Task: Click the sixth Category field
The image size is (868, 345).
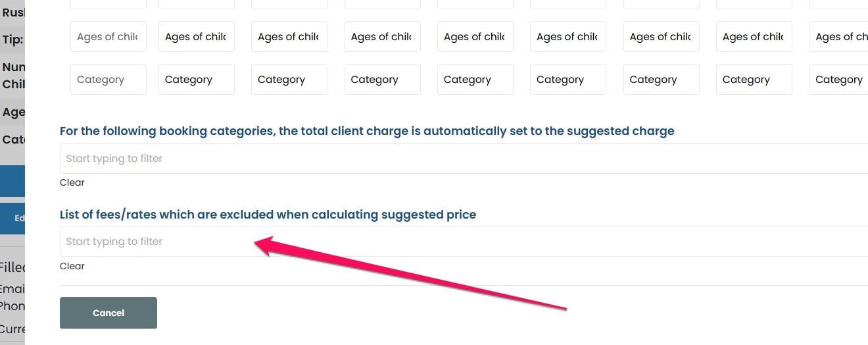Action: tap(567, 80)
